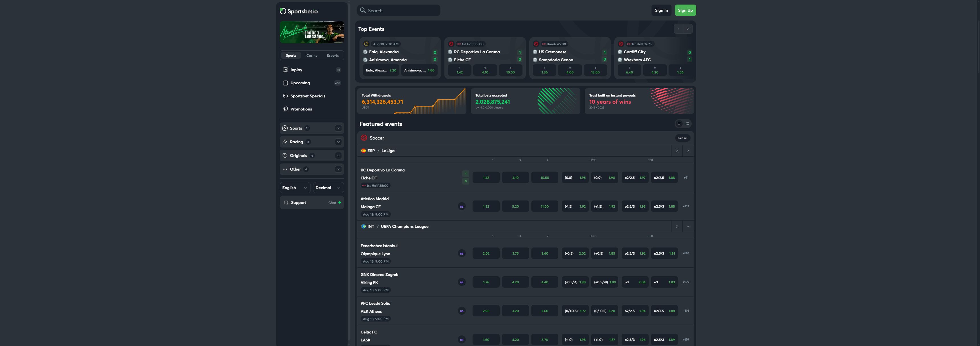Expand the Sports sidebar section
The image size is (980, 346).
point(338,128)
